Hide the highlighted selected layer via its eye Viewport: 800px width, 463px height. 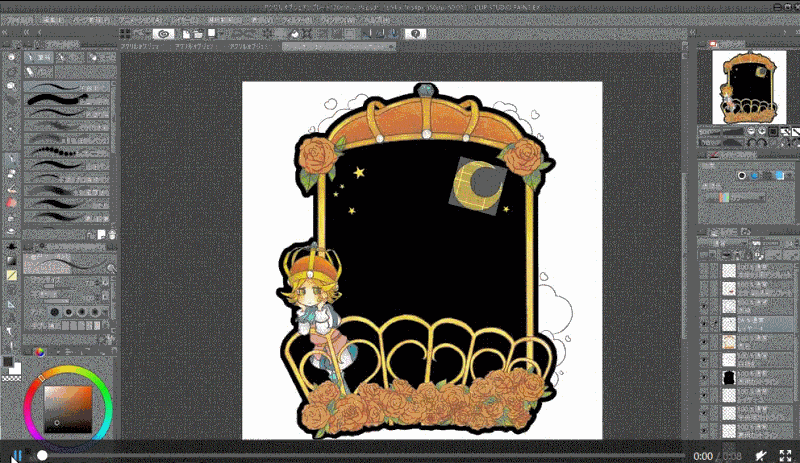pos(704,324)
